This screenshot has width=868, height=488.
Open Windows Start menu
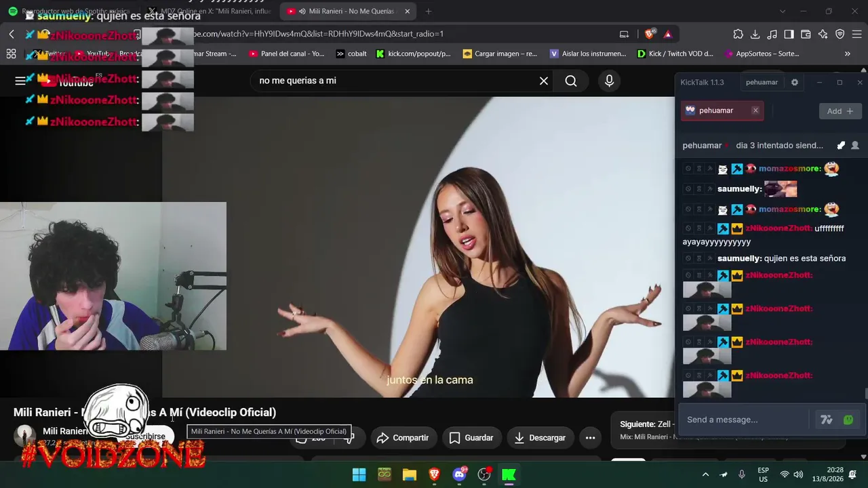359,474
